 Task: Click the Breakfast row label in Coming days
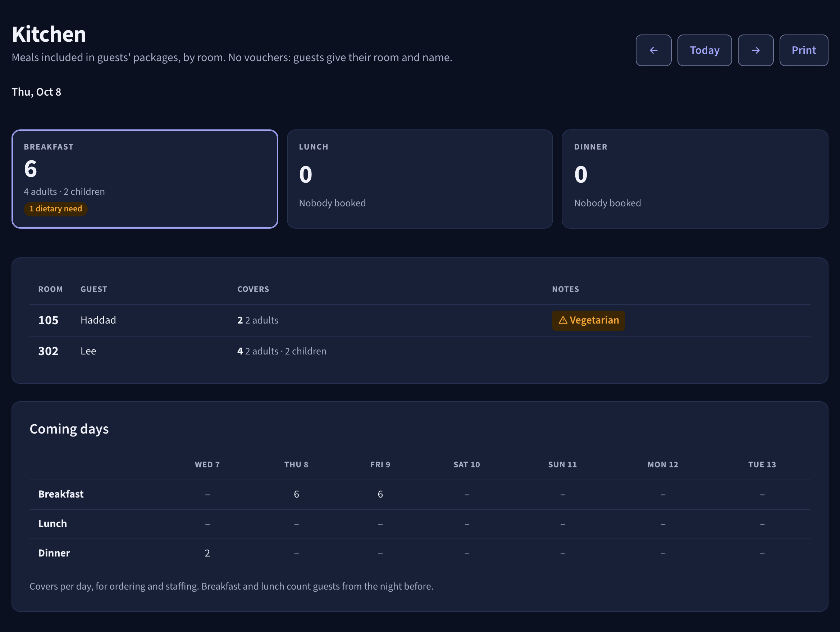click(61, 494)
